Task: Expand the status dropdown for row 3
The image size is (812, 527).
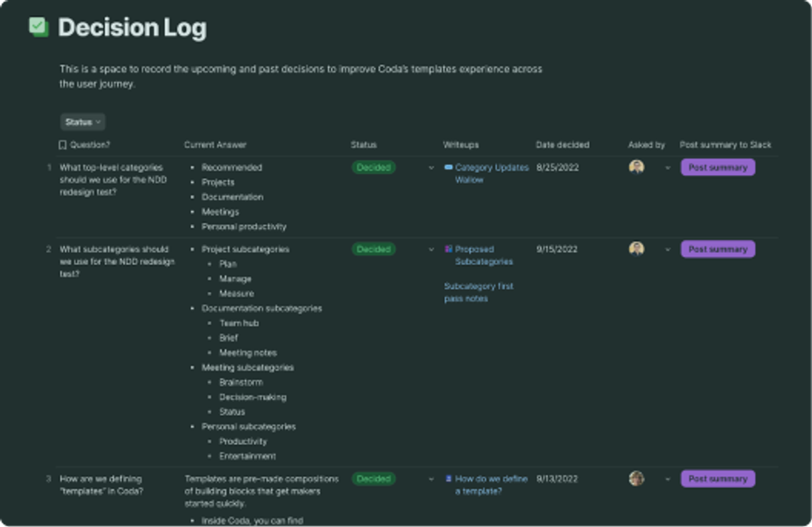Action: tap(430, 479)
